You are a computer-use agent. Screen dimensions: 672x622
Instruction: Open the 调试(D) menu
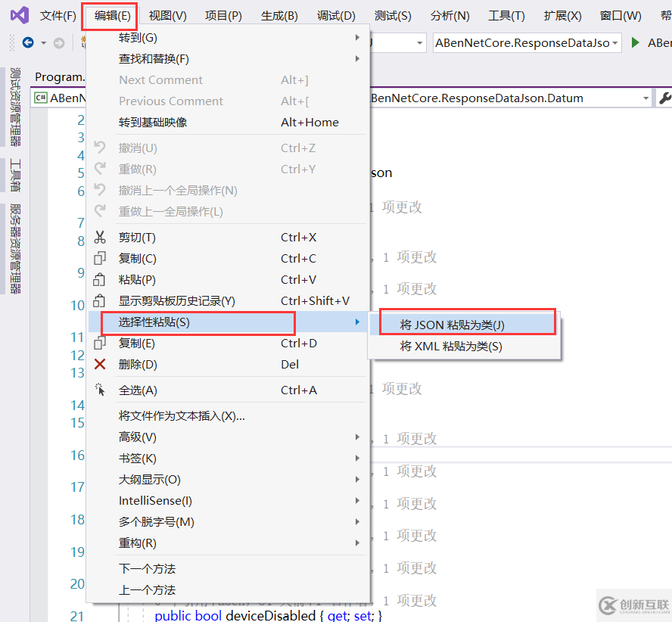coord(336,16)
